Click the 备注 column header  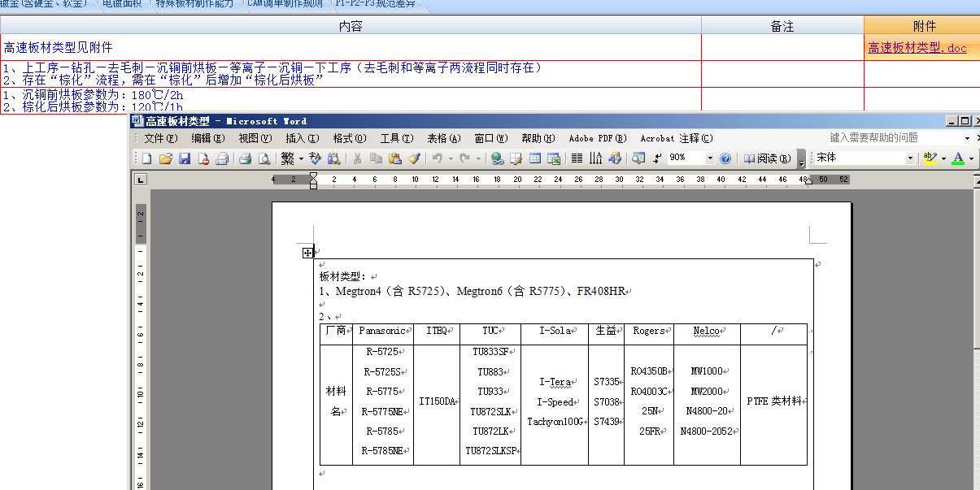(x=782, y=26)
